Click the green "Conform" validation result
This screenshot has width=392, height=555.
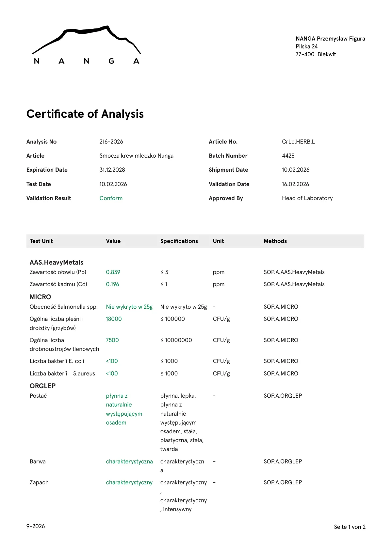click(x=111, y=198)
